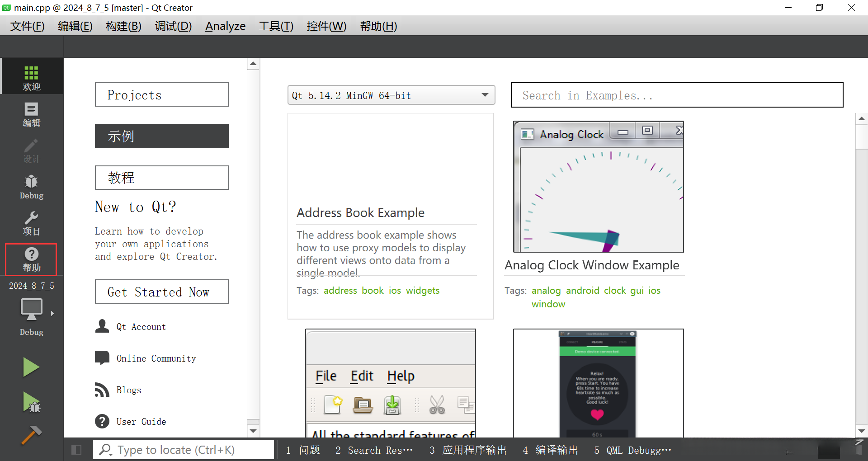Filter by the 'address' tag
This screenshot has height=461, width=868.
tap(340, 291)
